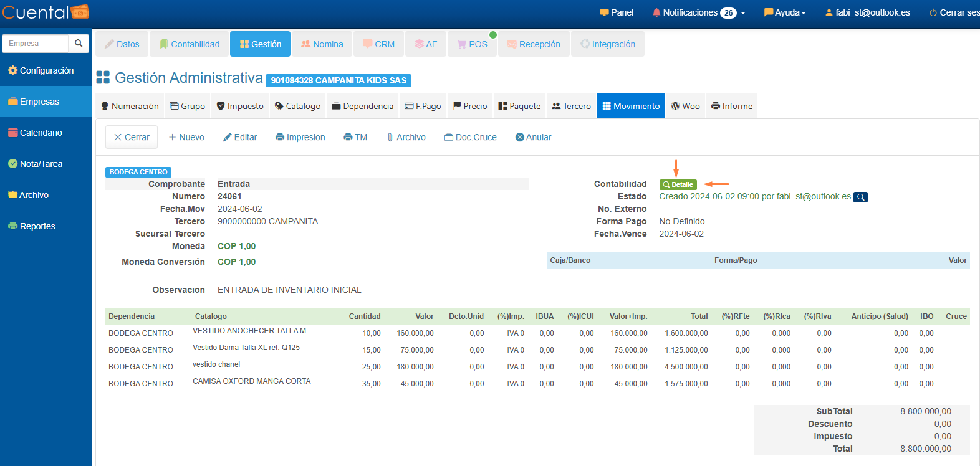Close the movement with Cerrar
This screenshot has height=466, width=980.
[132, 137]
